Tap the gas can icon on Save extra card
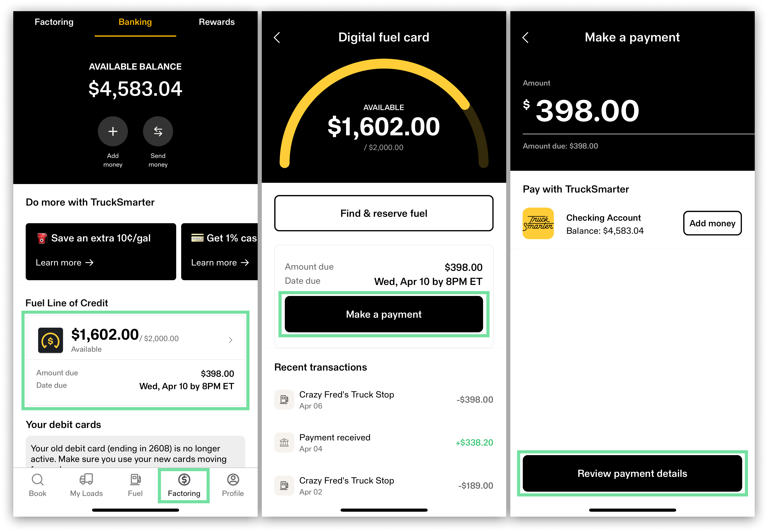The image size is (768, 532). pos(42,238)
